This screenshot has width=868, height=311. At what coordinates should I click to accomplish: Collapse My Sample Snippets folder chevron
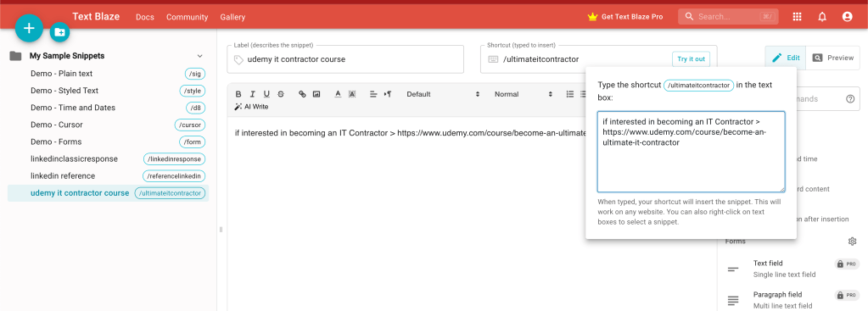(200, 56)
